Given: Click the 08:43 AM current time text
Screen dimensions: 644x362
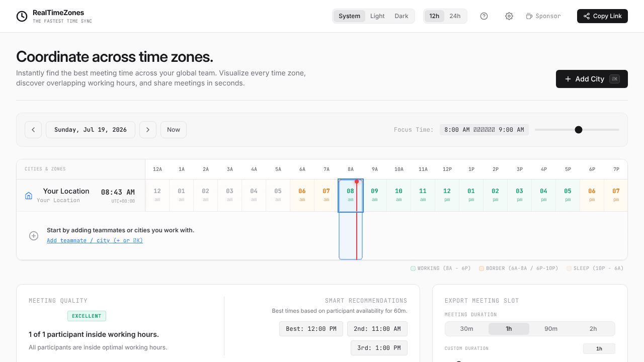Looking at the screenshot, I should coord(118,192).
